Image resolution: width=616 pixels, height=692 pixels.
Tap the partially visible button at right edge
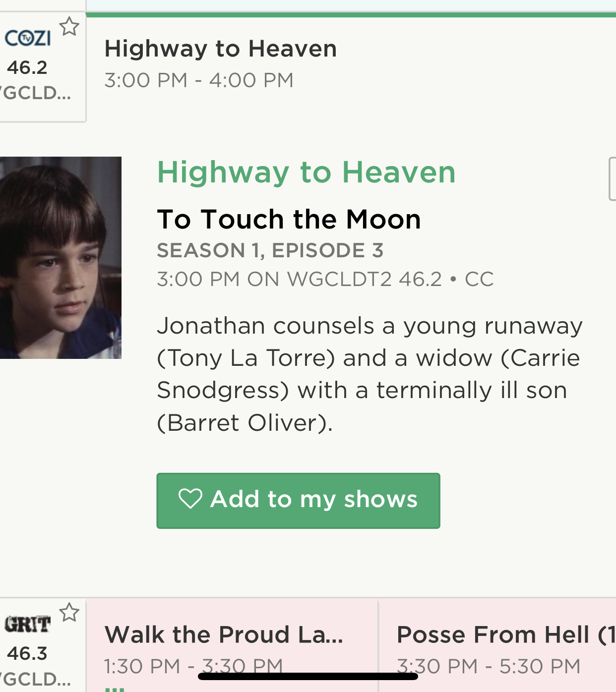[612, 178]
